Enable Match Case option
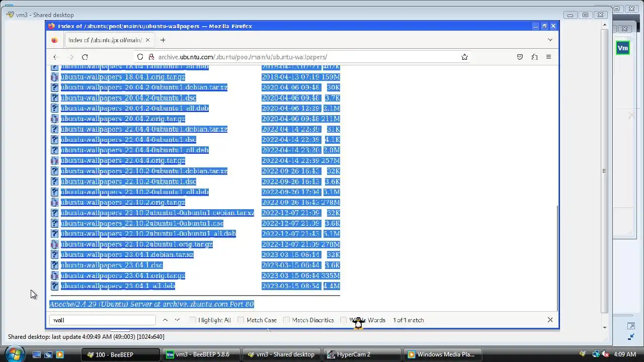 [x=257, y=320]
